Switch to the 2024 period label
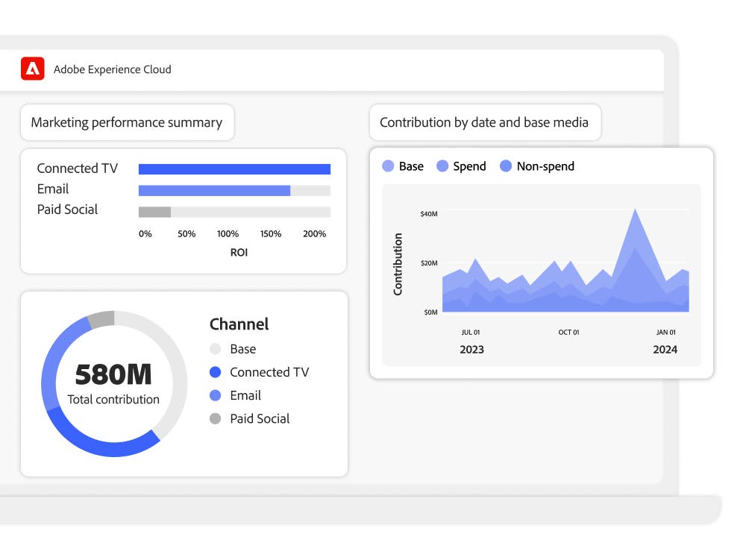Screen dimensions: 746x560 coord(666,349)
